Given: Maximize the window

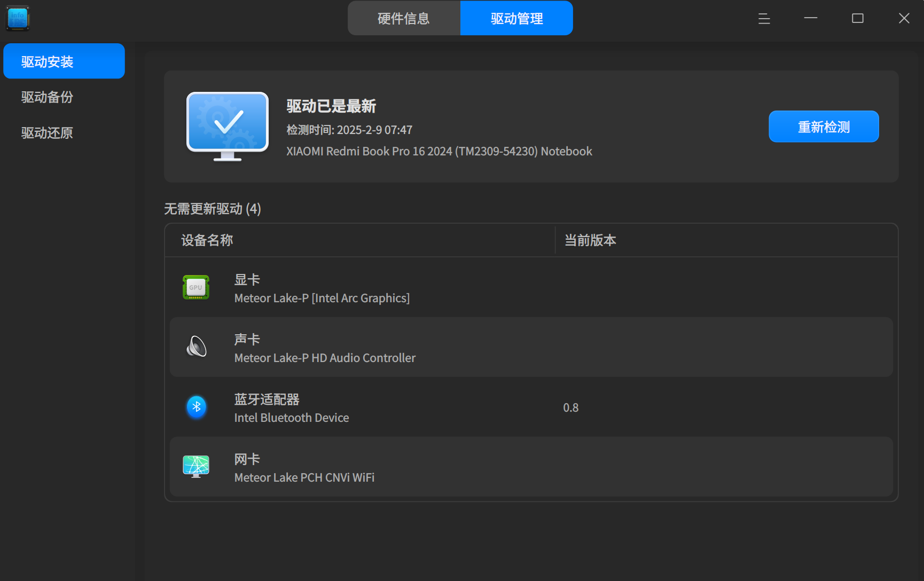Looking at the screenshot, I should pos(858,19).
